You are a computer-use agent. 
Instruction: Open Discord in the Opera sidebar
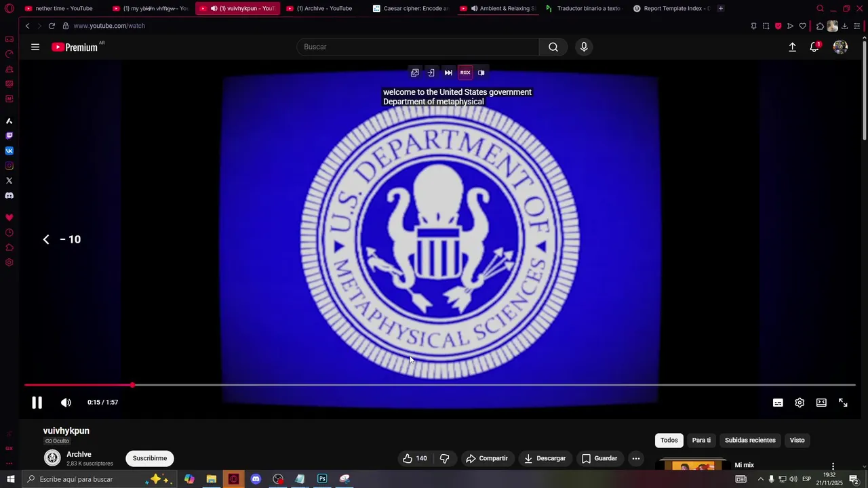click(9, 195)
